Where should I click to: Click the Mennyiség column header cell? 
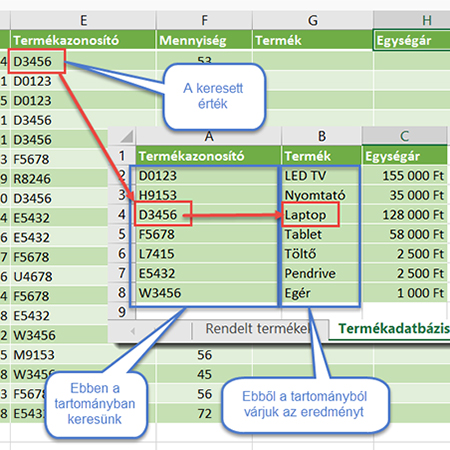(x=204, y=40)
